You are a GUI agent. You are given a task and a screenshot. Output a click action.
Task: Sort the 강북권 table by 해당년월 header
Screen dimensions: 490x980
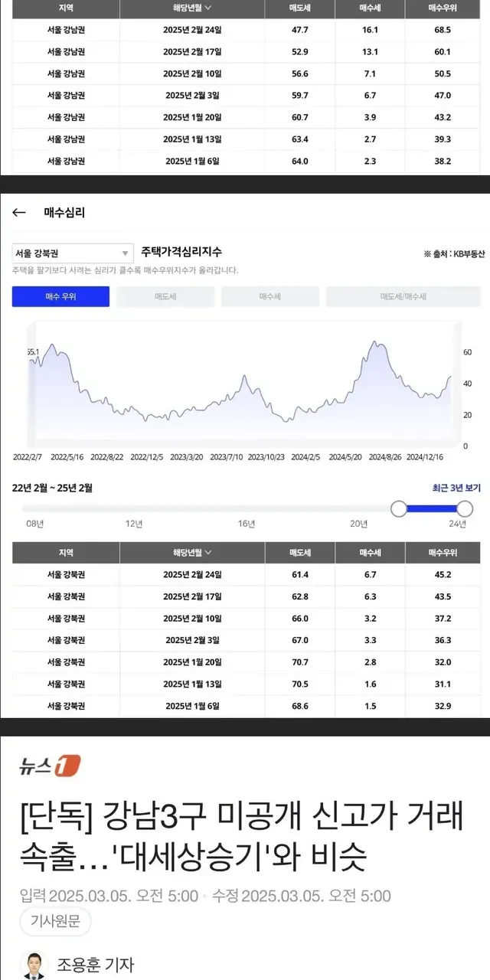click(x=192, y=552)
